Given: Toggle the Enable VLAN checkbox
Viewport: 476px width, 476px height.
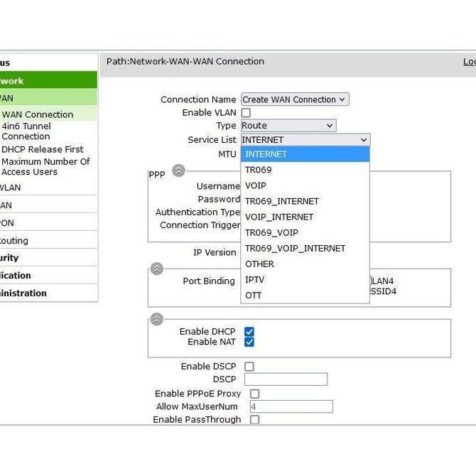Looking at the screenshot, I should coord(246,113).
